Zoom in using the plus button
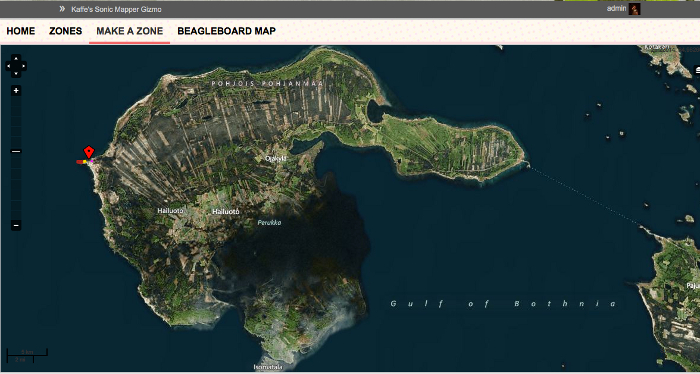This screenshot has width=700, height=374. point(16,91)
